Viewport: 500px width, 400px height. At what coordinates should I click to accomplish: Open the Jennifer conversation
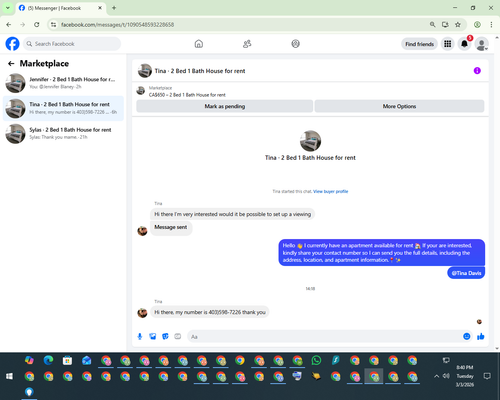(63, 83)
